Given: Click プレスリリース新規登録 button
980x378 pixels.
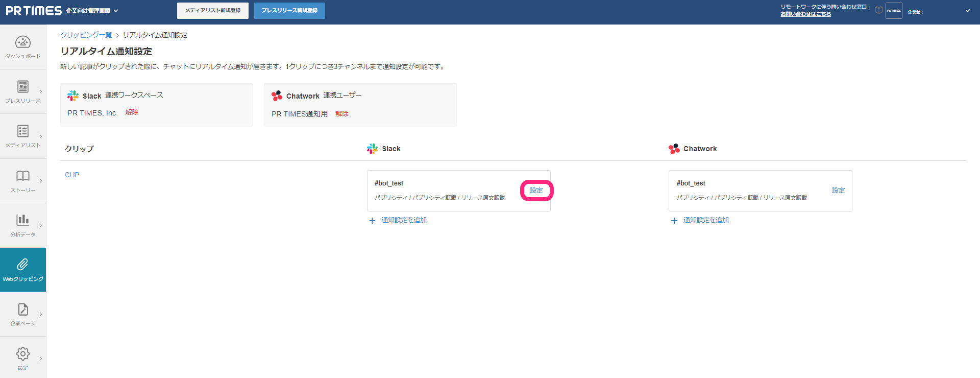Looking at the screenshot, I should (x=289, y=11).
